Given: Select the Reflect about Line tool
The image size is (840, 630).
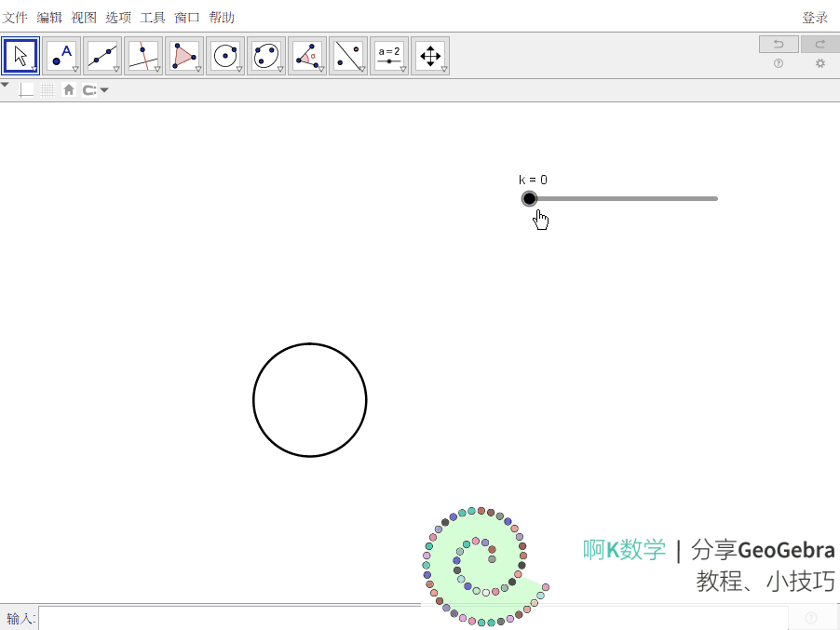Looking at the screenshot, I should click(x=348, y=56).
